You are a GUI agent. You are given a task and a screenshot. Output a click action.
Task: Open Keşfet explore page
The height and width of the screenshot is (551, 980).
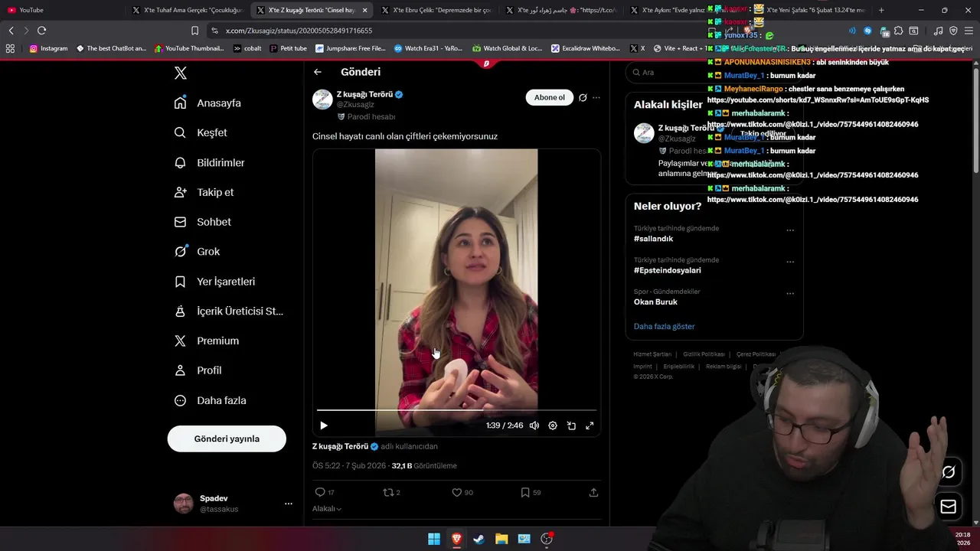[x=201, y=132]
